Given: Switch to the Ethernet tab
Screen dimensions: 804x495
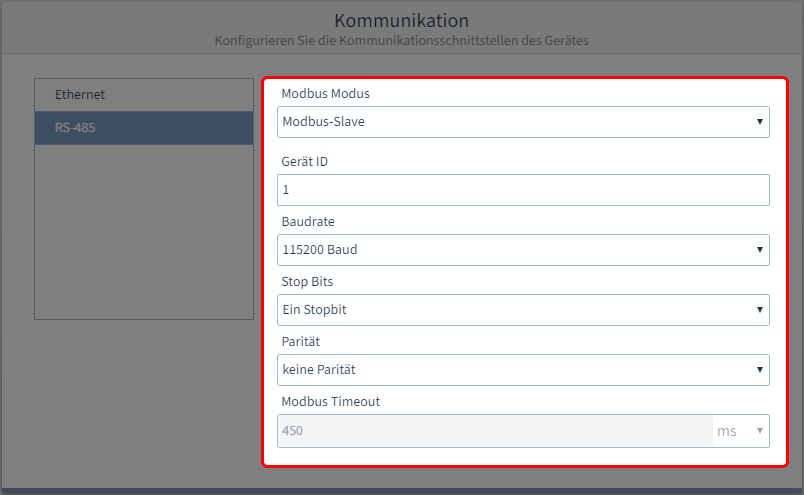Looking at the screenshot, I should [x=144, y=95].
